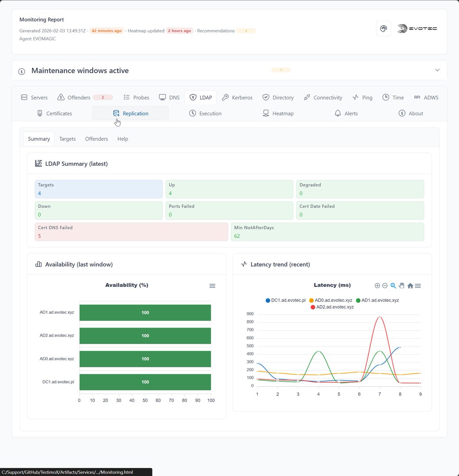The height and width of the screenshot is (476, 459).
Task: Select the Summary sub-tab
Action: 39,139
